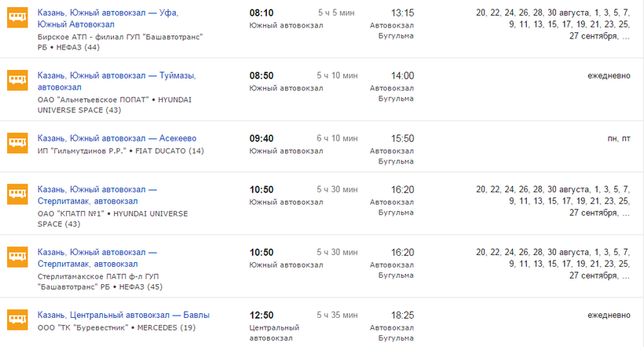Click the bus icon of the КПАТП №1 Стерлитамак trip
This screenshot has width=644, height=347.
(17, 193)
